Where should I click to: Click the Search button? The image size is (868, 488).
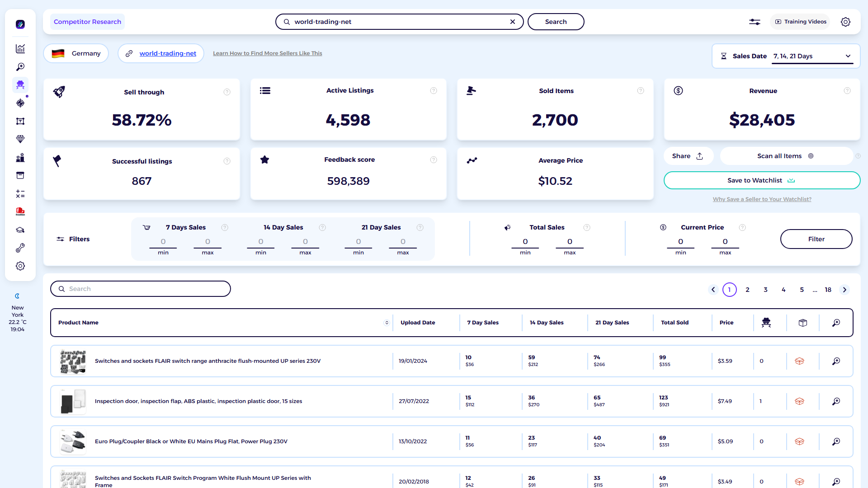pyautogui.click(x=556, y=22)
